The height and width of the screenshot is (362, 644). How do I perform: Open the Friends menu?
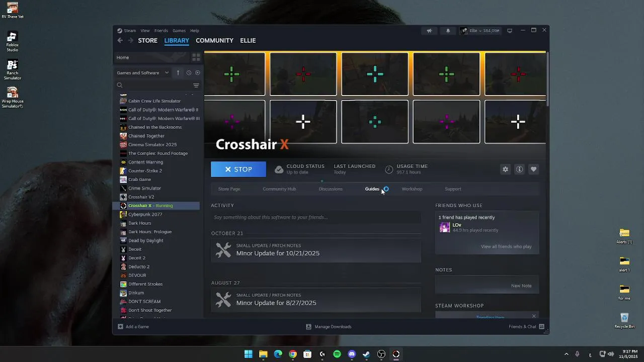[x=161, y=31]
